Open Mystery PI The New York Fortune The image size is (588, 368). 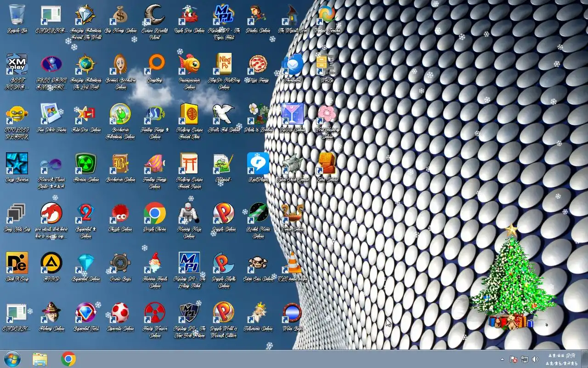(189, 313)
